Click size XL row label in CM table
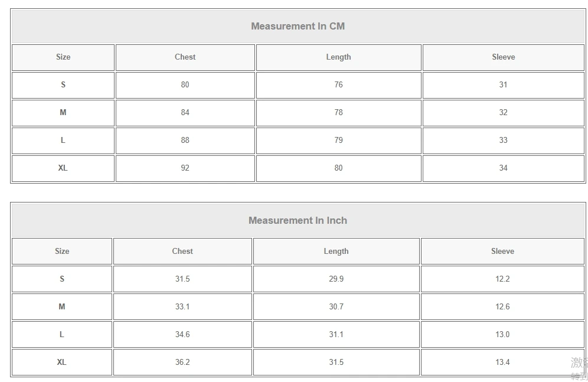 point(63,168)
